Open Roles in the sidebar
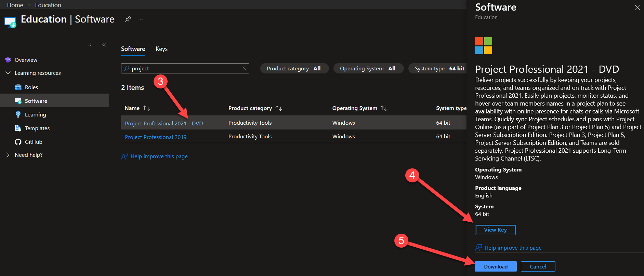This screenshot has height=276, width=644. tap(31, 87)
